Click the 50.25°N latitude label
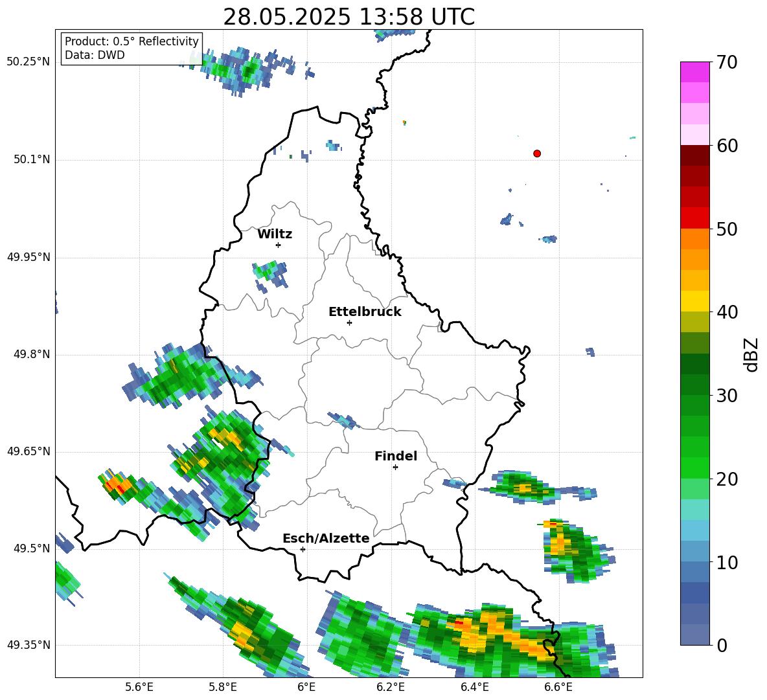Image resolution: width=767 pixels, height=700 pixels. click(x=29, y=62)
